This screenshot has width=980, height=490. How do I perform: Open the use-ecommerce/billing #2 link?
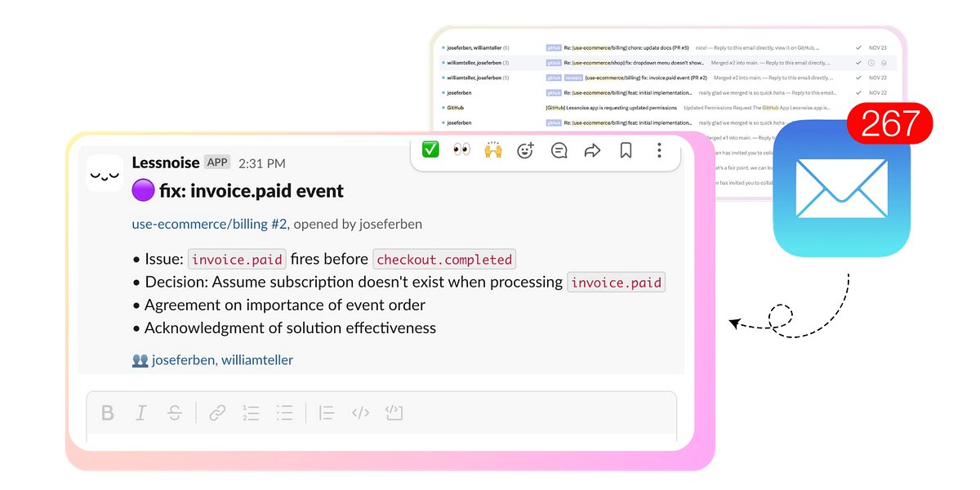(x=210, y=224)
